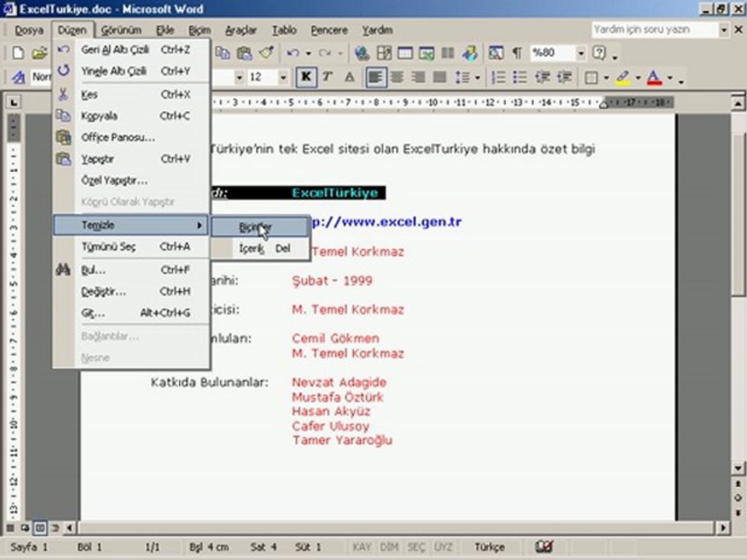Open font size 12 dropdown
Viewport: 747px width, 560px height.
(x=283, y=77)
